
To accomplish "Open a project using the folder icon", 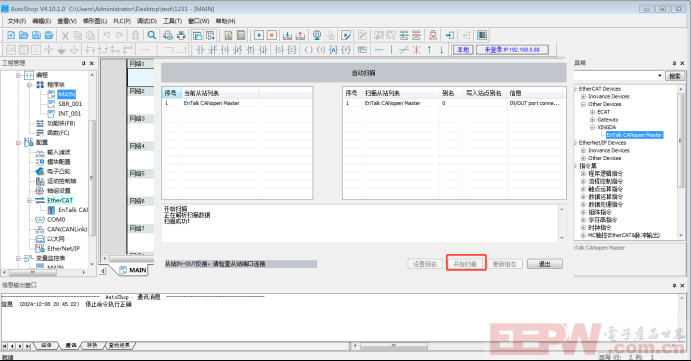I will (24, 35).
